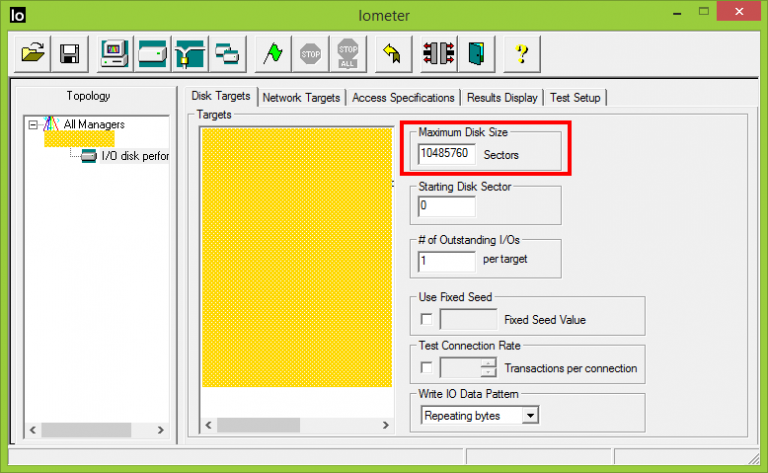The height and width of the screenshot is (473, 768).
Task: Click the Reset Workers arrow icon
Action: (391, 54)
